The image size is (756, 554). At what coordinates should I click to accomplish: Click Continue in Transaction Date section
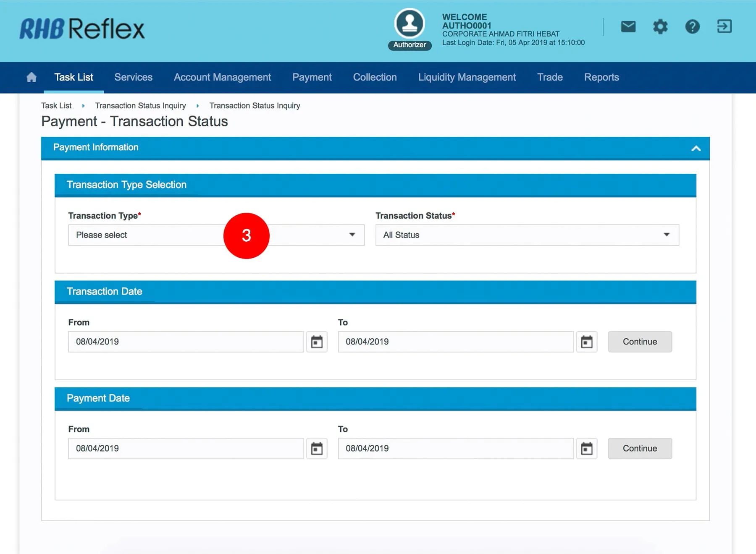pyautogui.click(x=639, y=342)
